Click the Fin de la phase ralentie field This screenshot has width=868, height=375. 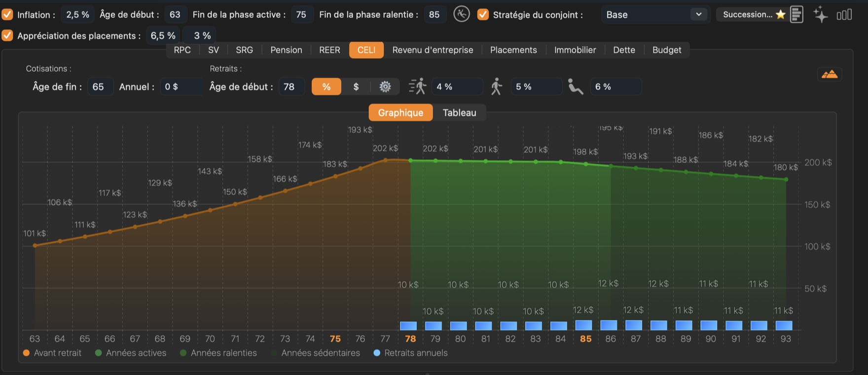click(434, 14)
